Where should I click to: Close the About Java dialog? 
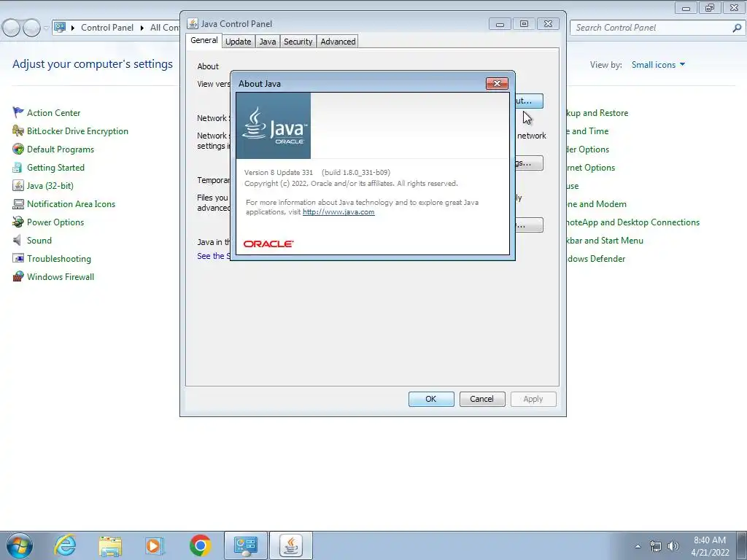[497, 83]
